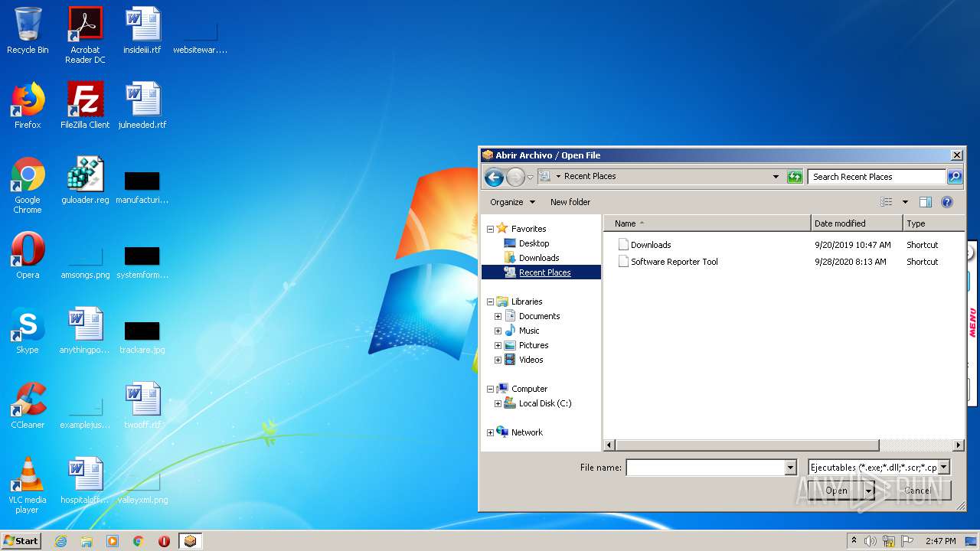Open the Recycle Bin desktop icon
This screenshot has height=551, width=980.
[x=28, y=31]
